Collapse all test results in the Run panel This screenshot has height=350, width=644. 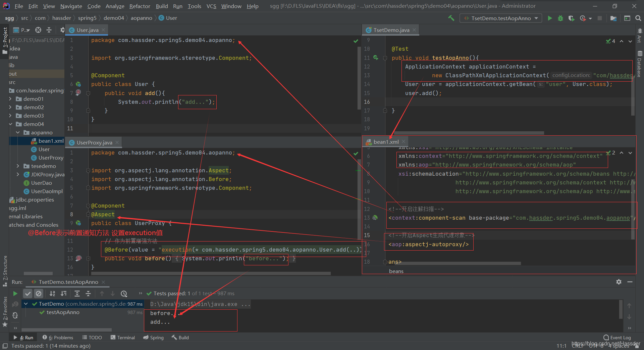coord(88,294)
